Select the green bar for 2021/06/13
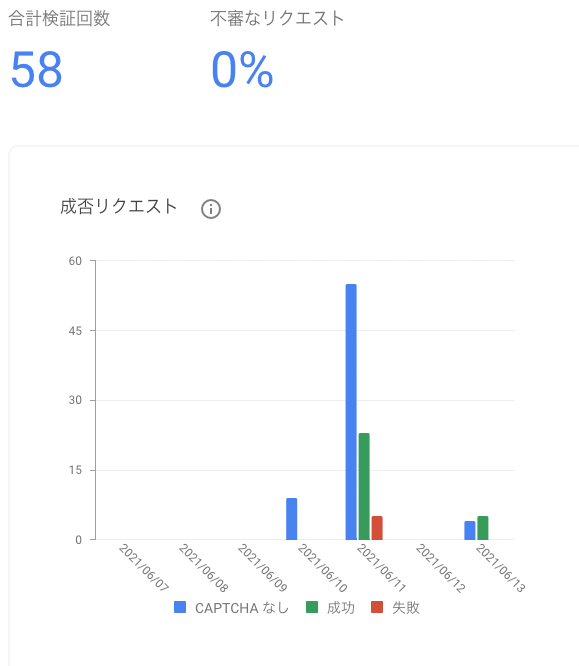Viewport: 579px width, 666px height. tap(483, 528)
